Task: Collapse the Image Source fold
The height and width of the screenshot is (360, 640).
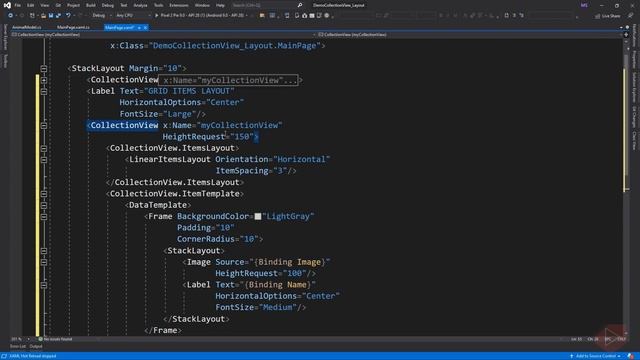Action: [44, 262]
